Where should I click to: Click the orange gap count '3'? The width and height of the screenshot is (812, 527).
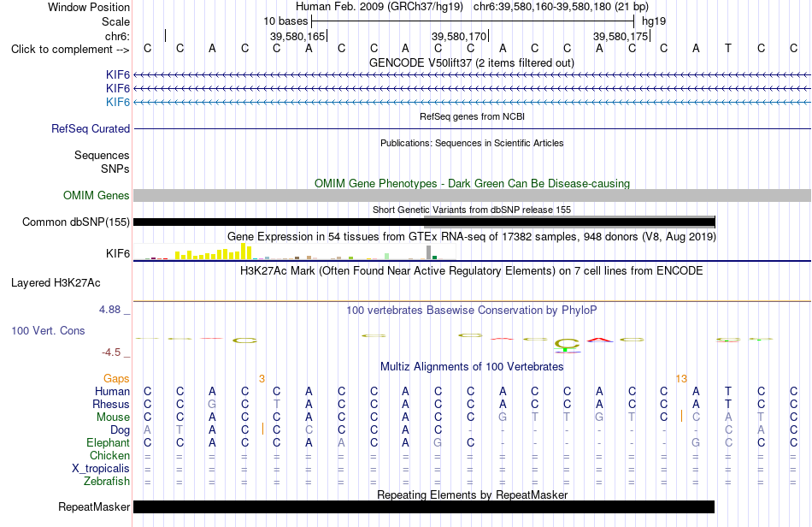tap(262, 379)
